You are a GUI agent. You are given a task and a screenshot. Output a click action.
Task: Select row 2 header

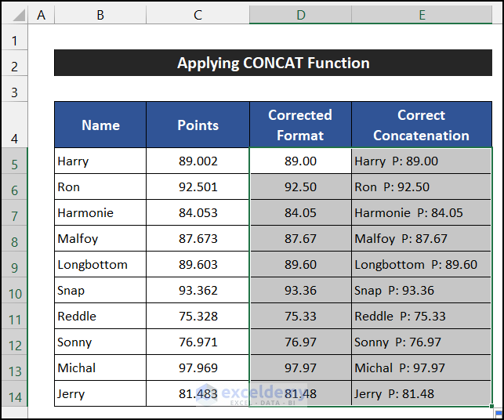point(14,67)
